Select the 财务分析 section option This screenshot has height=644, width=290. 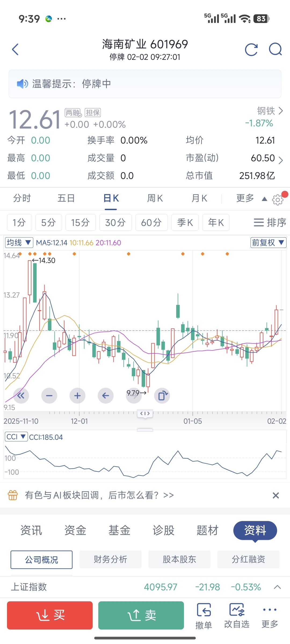(x=110, y=559)
